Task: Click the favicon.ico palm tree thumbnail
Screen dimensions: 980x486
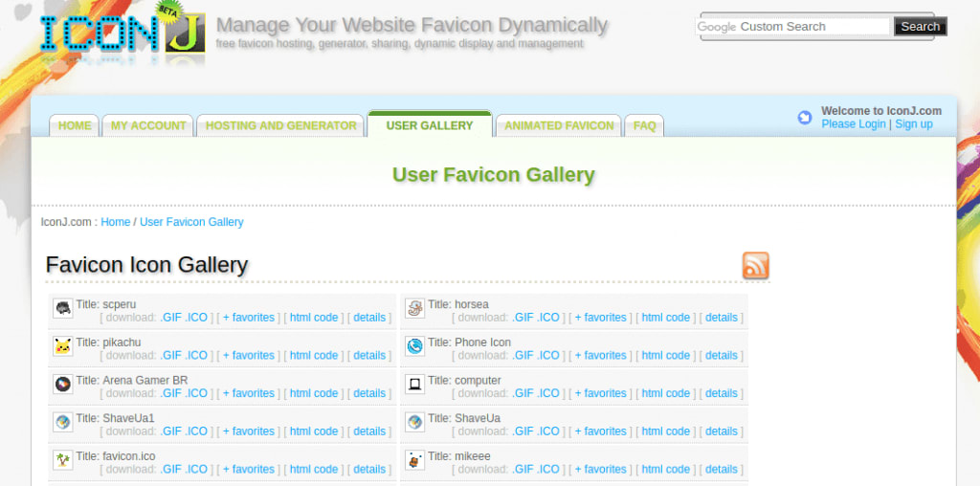Action: 63,460
